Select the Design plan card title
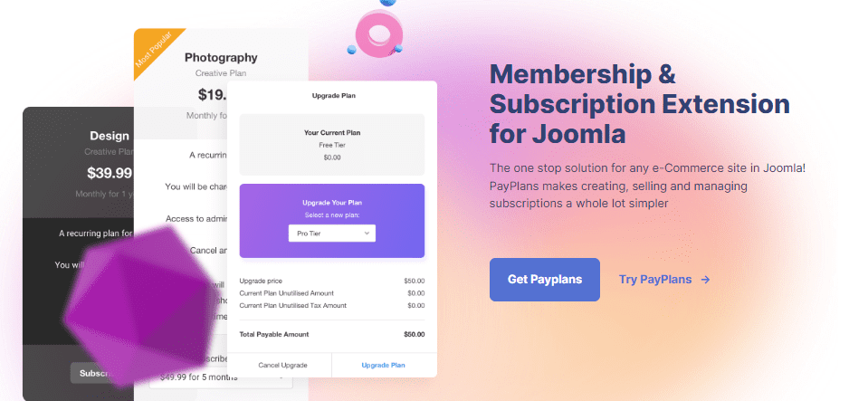 click(x=110, y=136)
